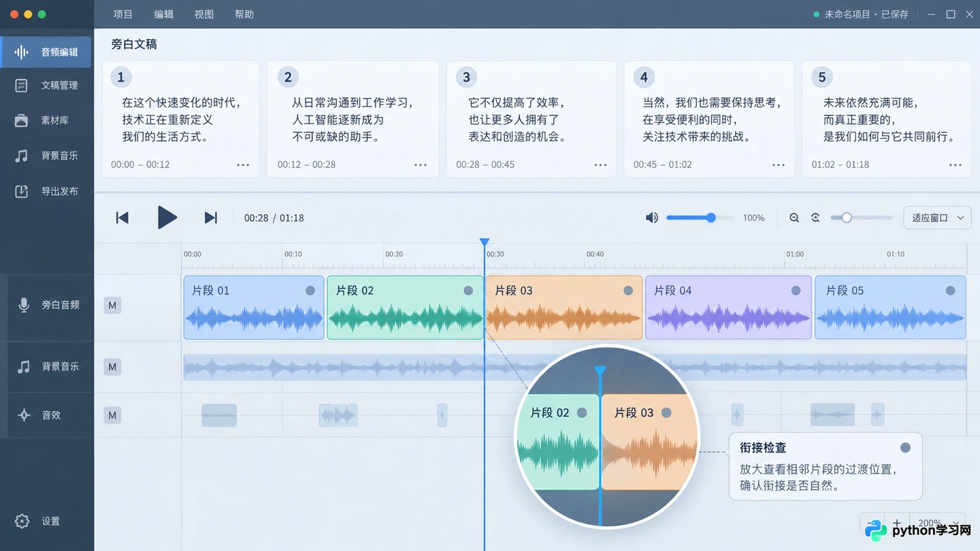Select the first sound effect clip

point(219,415)
